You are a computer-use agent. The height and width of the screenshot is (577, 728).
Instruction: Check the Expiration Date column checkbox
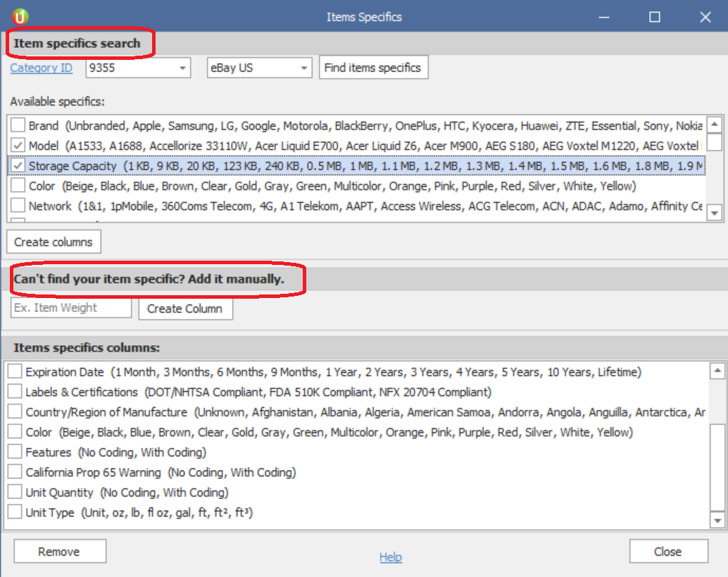(x=15, y=371)
